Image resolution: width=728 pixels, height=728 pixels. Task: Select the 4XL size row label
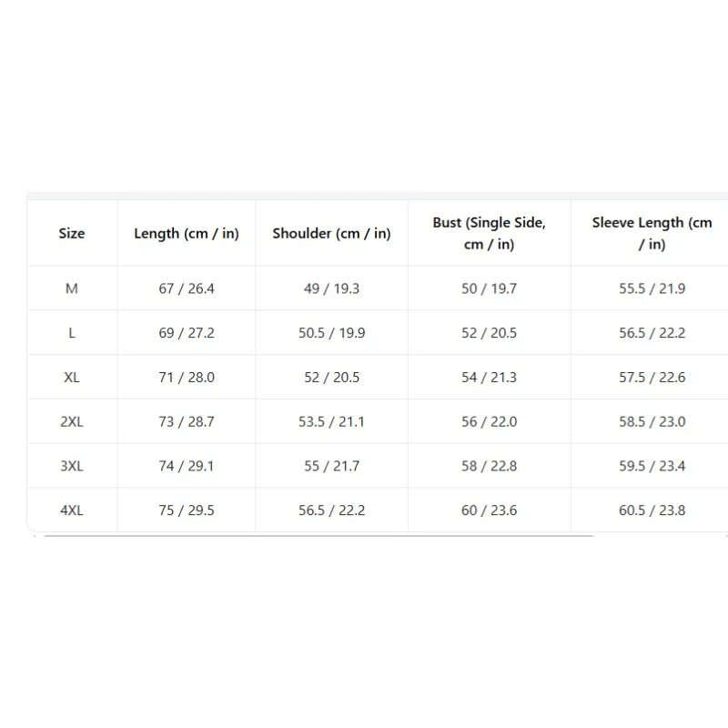pyautogui.click(x=72, y=511)
